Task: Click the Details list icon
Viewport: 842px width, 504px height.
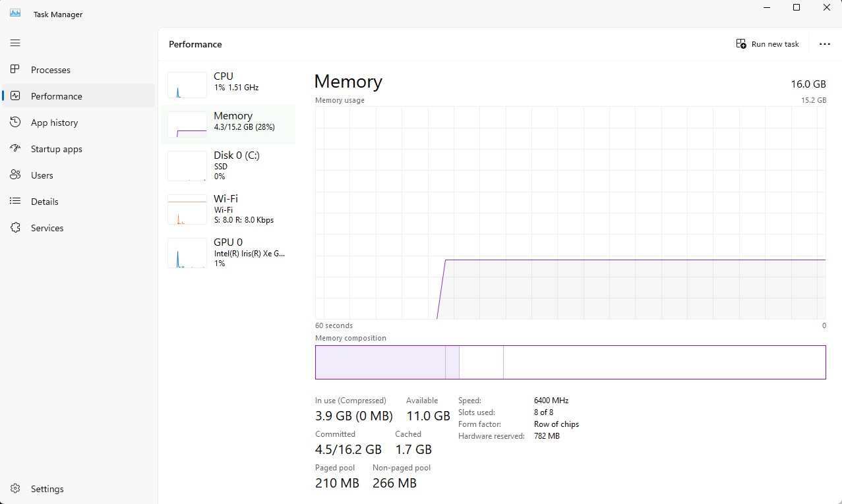Action: tap(15, 202)
